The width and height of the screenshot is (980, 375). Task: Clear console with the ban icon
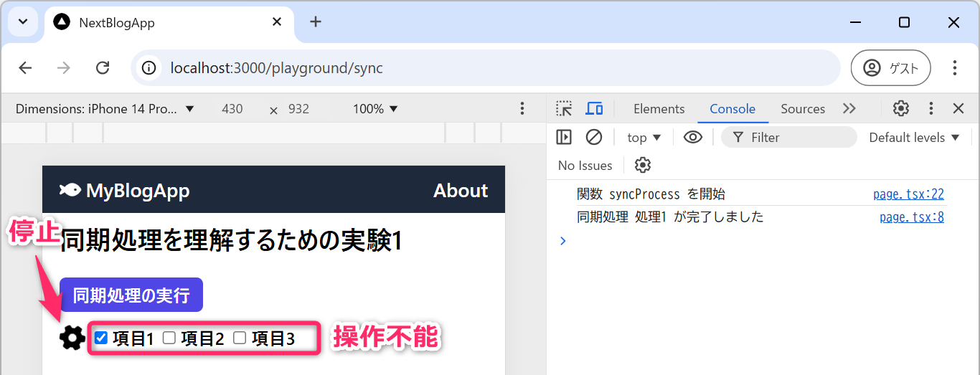coord(594,137)
